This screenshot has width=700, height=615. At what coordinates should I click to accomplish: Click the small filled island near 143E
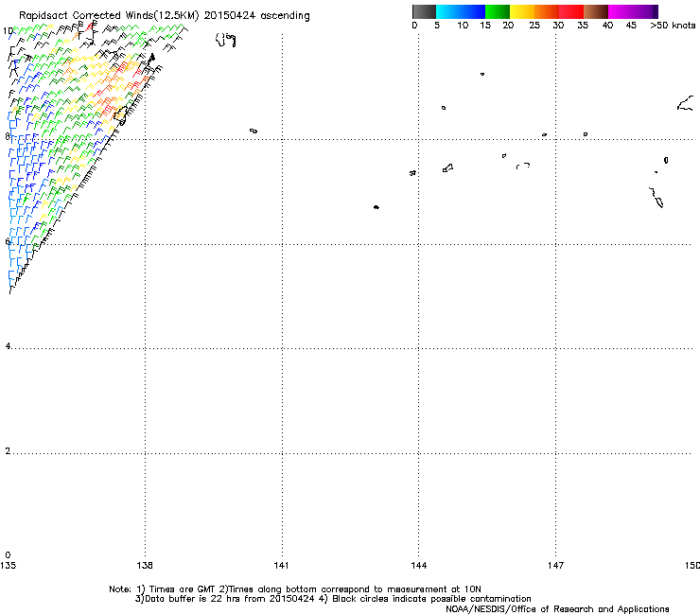click(376, 207)
